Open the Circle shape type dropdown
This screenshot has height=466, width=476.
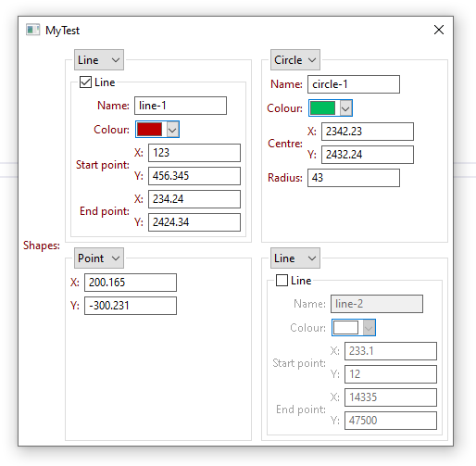[x=295, y=59]
